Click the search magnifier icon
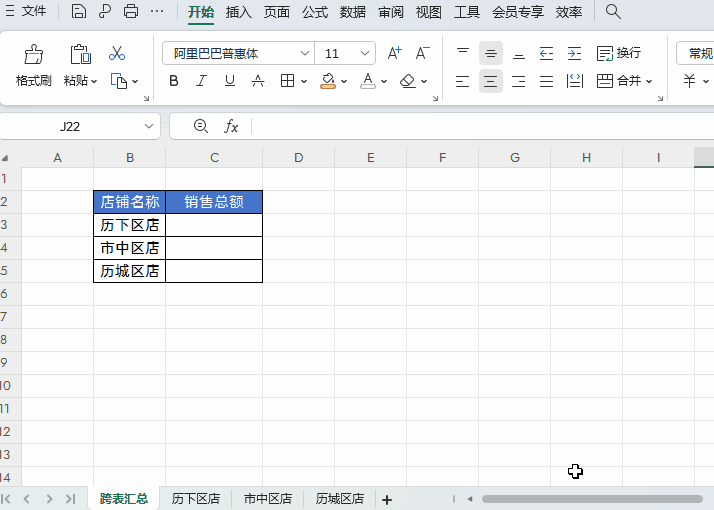Image resolution: width=714 pixels, height=510 pixels. tap(613, 11)
